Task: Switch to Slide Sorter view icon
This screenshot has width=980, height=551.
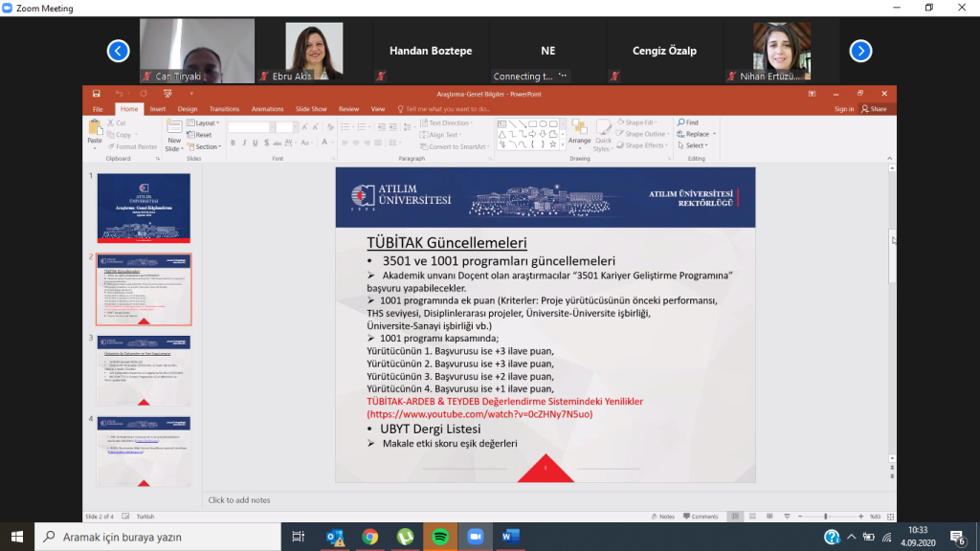Action: pos(750,517)
